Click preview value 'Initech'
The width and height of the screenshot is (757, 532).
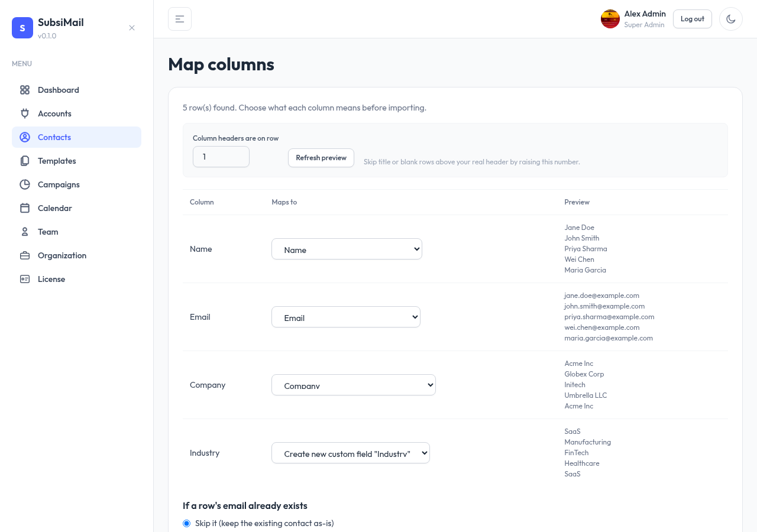[575, 385]
